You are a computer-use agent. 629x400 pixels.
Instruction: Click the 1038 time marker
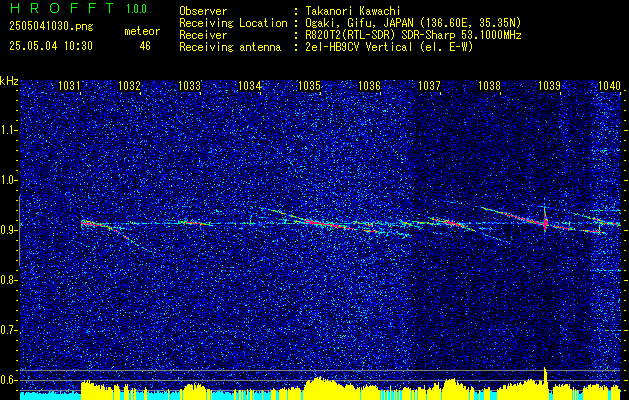click(x=489, y=85)
